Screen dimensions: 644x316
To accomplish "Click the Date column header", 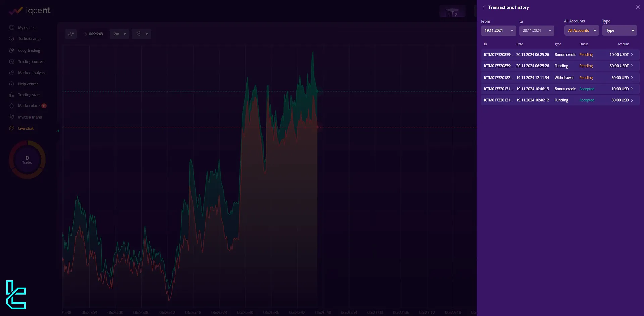I will [520, 44].
